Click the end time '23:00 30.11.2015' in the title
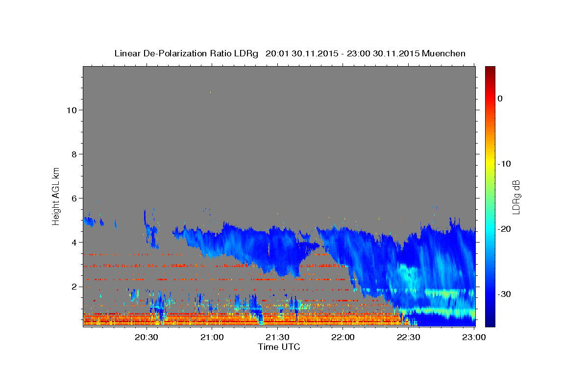Screen dimensions: 588x392 click(x=383, y=53)
